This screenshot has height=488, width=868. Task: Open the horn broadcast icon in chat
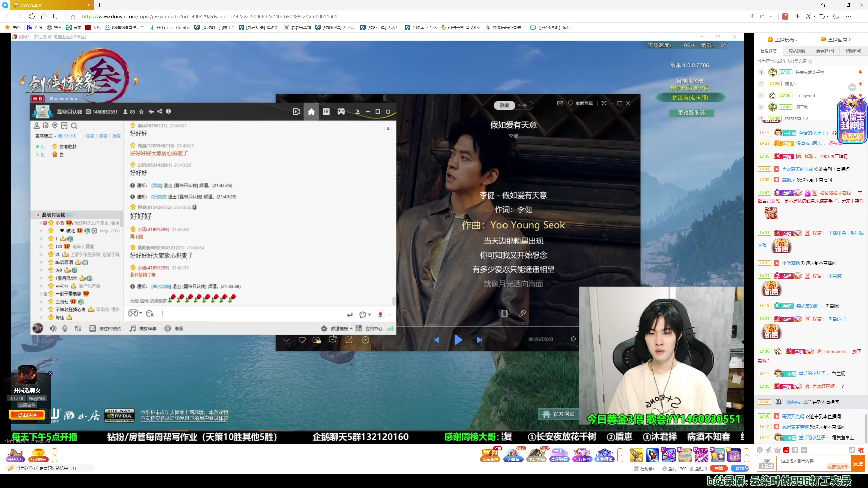pyautogui.click(x=769, y=450)
